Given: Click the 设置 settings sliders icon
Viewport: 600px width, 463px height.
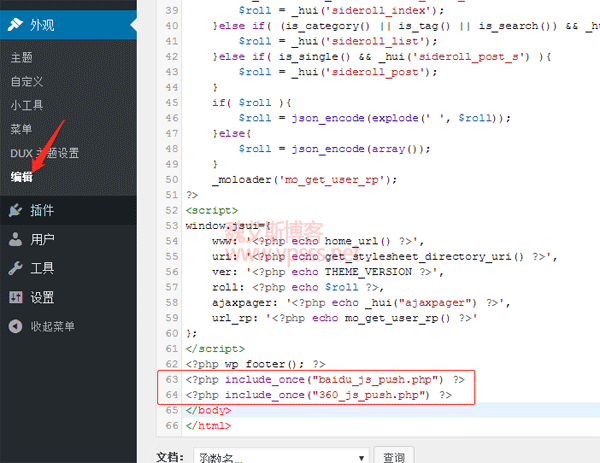Looking at the screenshot, I should click(x=15, y=298).
